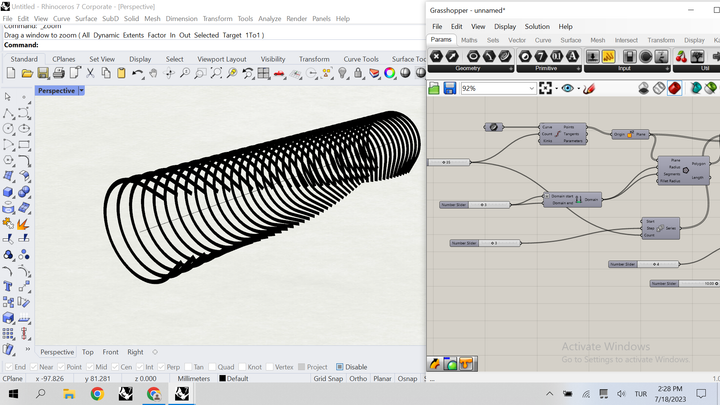This screenshot has height=405, width=720.
Task: Select the Integer primitive icon showing 7
Action: point(541,56)
